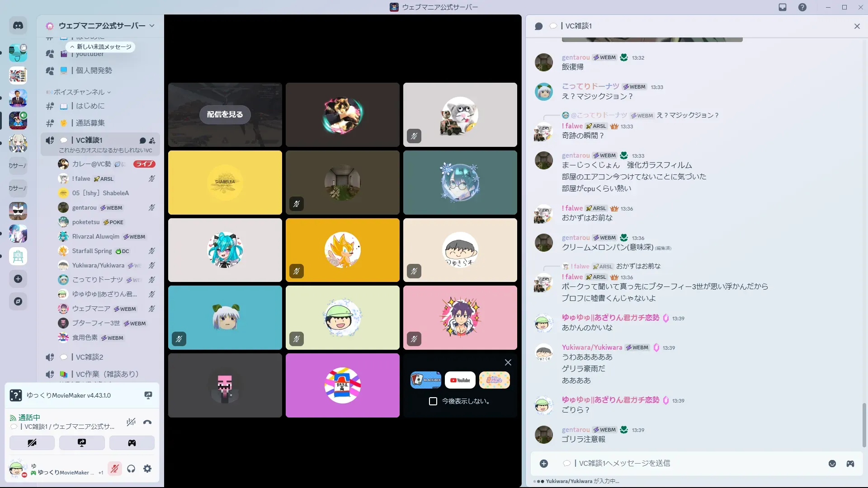This screenshot has height=488, width=868.
Task: Click the emoji picker icon in chat
Action: pos(832,464)
